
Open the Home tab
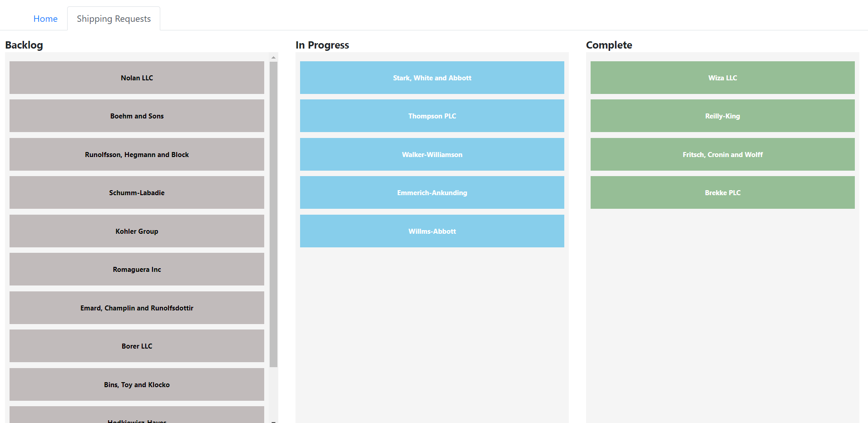click(x=45, y=19)
